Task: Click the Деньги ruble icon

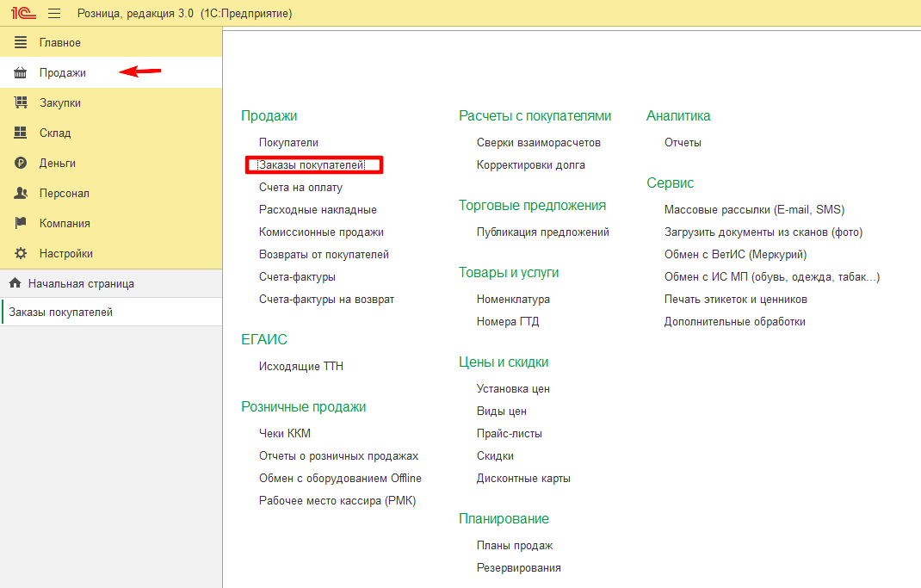Action: tap(21, 164)
